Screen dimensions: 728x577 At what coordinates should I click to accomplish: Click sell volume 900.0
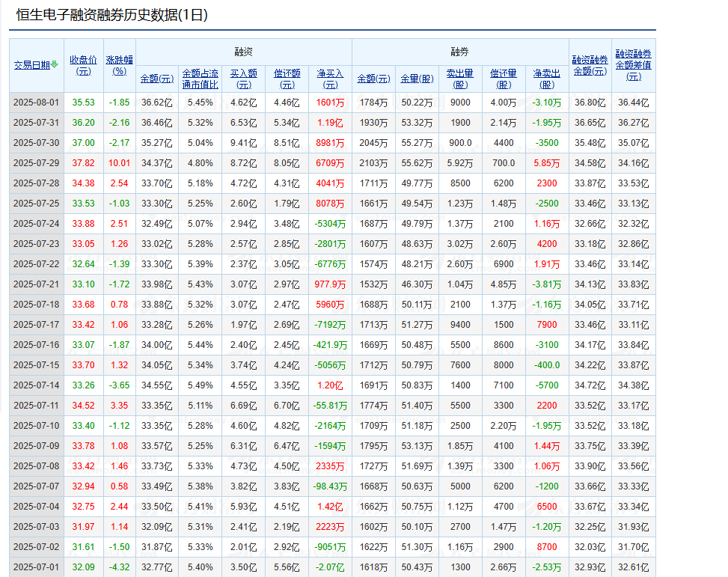[x=460, y=143]
